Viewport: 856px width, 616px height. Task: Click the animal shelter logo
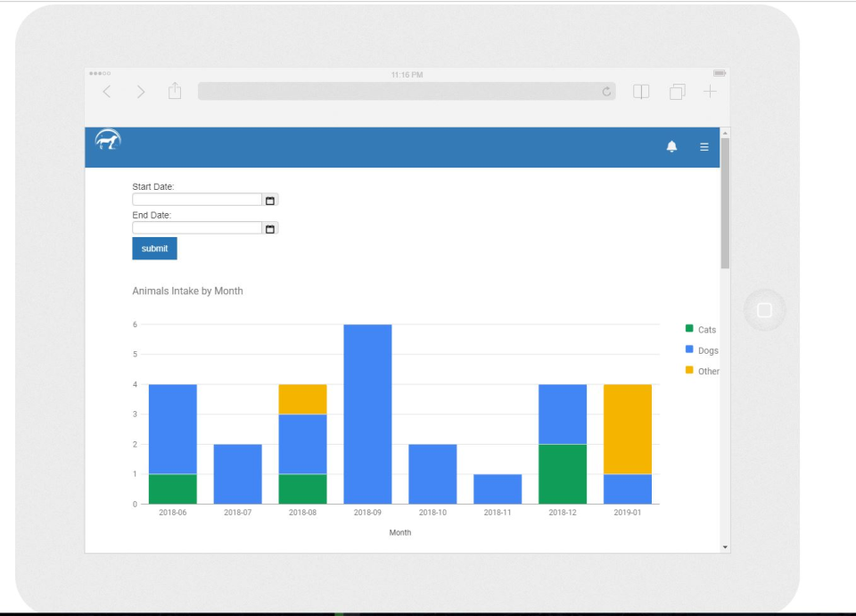click(x=108, y=140)
